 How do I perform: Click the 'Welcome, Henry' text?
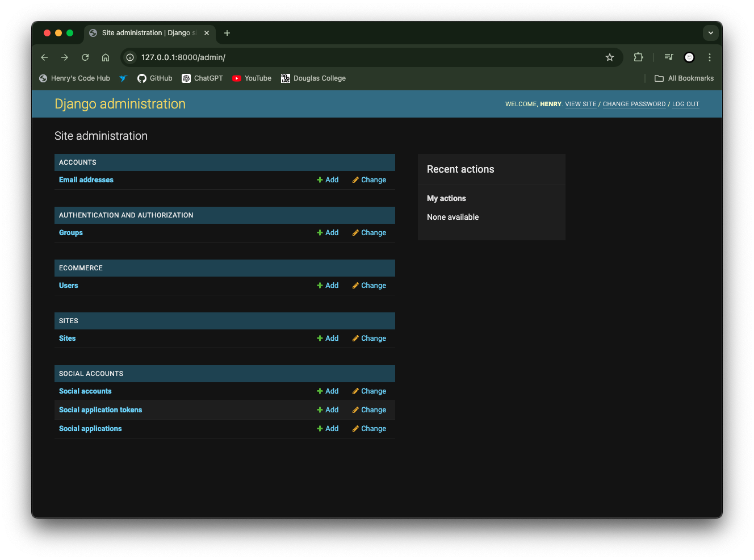(533, 105)
